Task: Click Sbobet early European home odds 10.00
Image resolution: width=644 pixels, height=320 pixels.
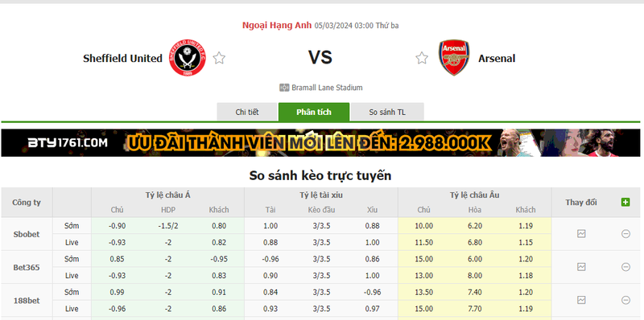Action: click(x=424, y=226)
